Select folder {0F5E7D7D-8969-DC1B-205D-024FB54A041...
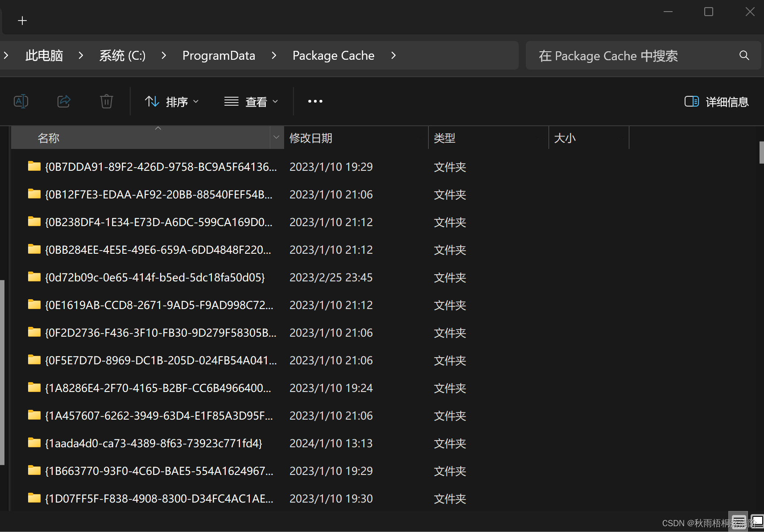 [161, 360]
